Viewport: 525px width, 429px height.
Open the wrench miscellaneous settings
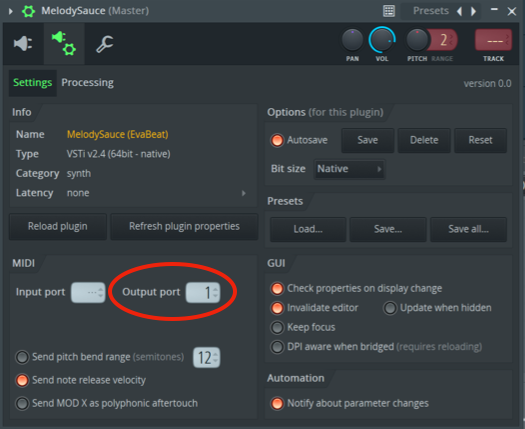(x=105, y=44)
